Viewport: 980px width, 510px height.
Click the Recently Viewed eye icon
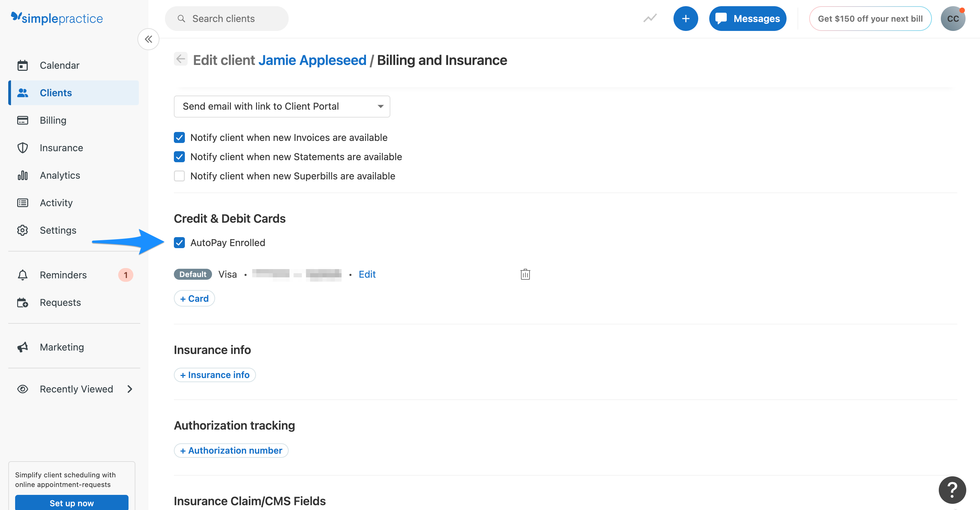click(22, 389)
